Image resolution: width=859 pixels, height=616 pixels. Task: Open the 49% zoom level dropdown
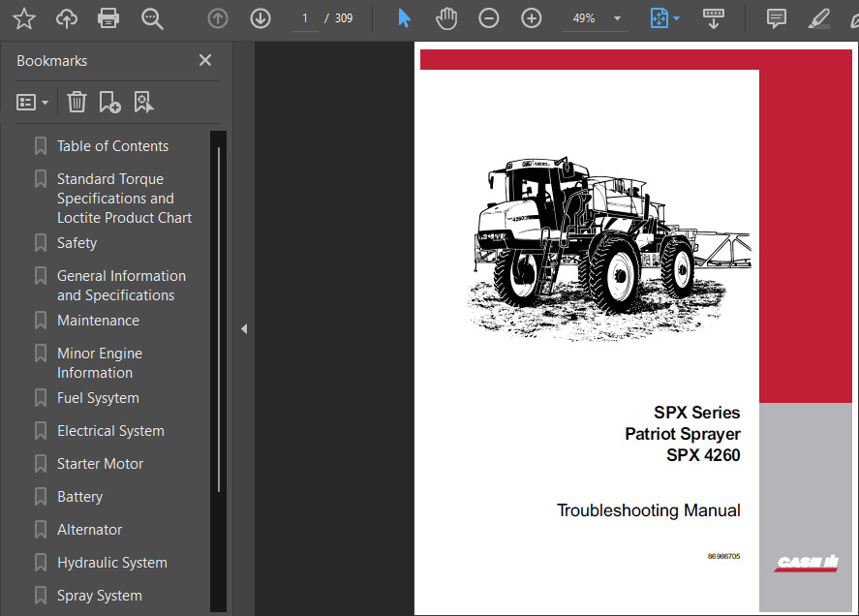(596, 18)
